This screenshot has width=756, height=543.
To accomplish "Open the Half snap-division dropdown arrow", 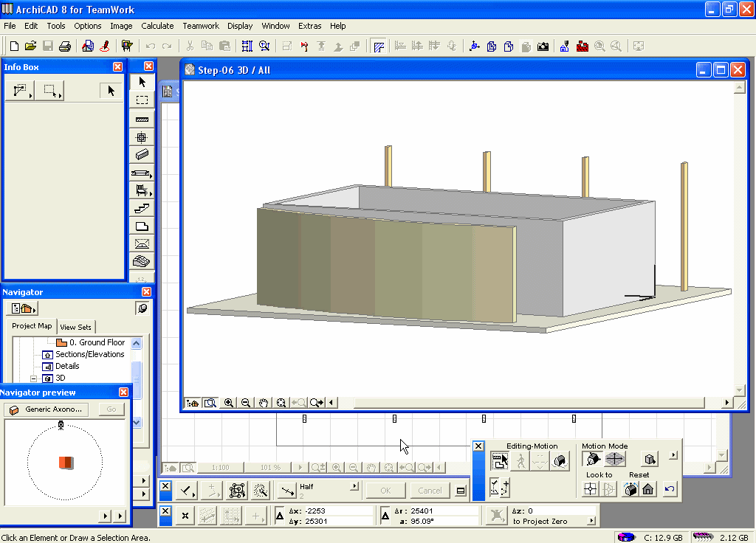I will point(355,486).
